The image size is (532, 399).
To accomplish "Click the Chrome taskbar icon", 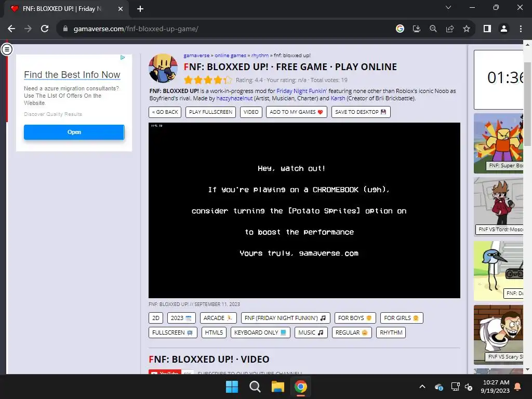I will [301, 387].
